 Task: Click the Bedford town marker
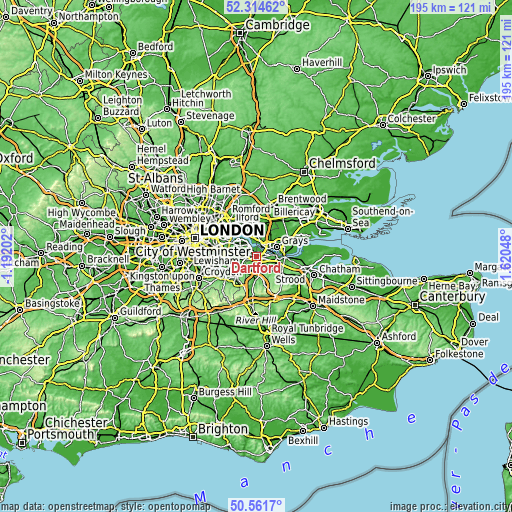click(133, 53)
